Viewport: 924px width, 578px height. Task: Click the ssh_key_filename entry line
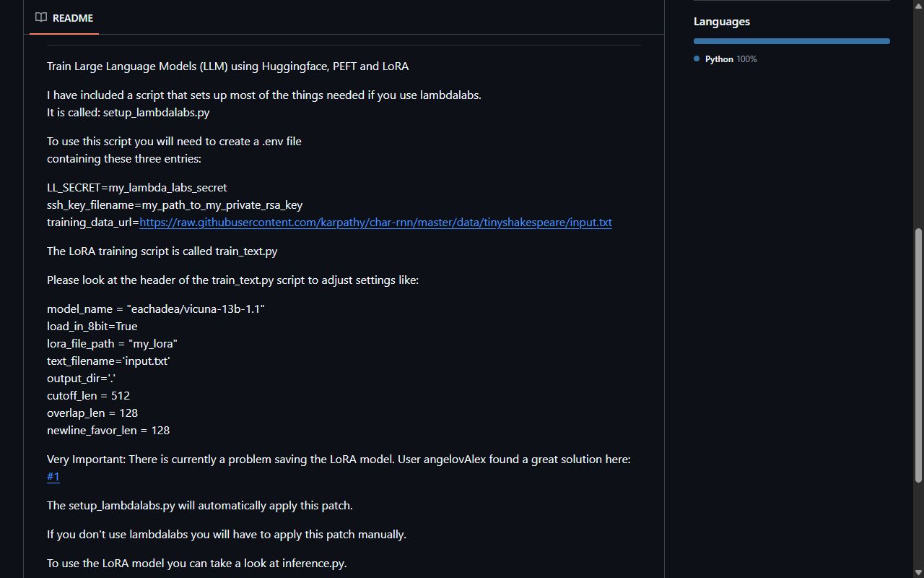pos(175,204)
